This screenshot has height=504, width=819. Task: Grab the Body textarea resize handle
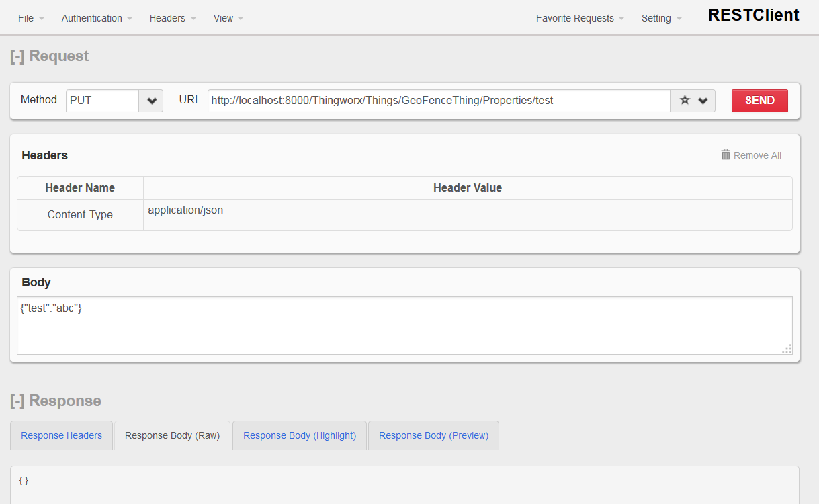point(787,349)
